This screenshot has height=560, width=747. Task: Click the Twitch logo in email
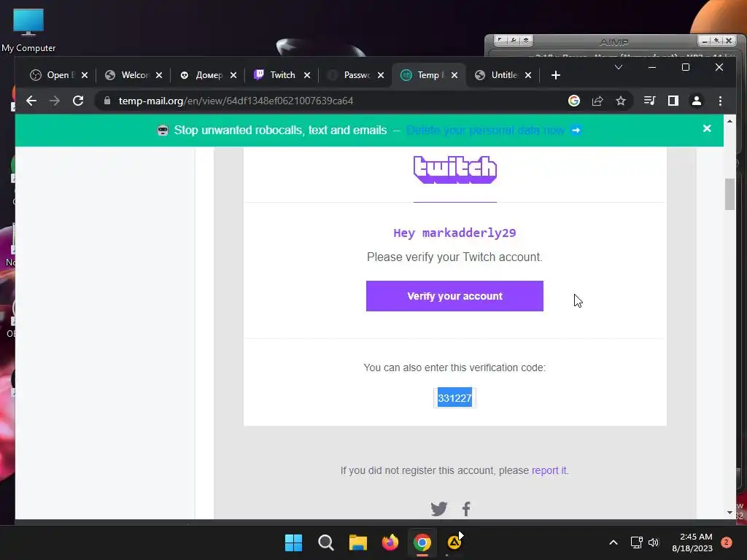455,169
